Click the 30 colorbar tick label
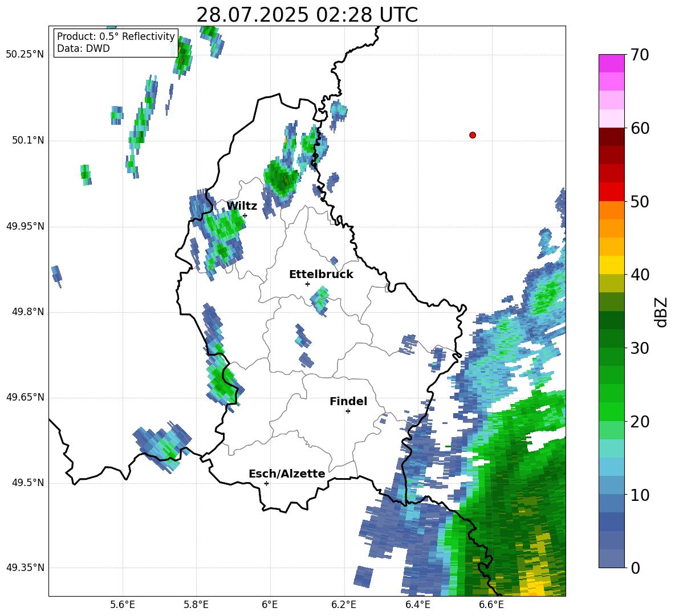Screen dimensions: 675x616 click(639, 348)
